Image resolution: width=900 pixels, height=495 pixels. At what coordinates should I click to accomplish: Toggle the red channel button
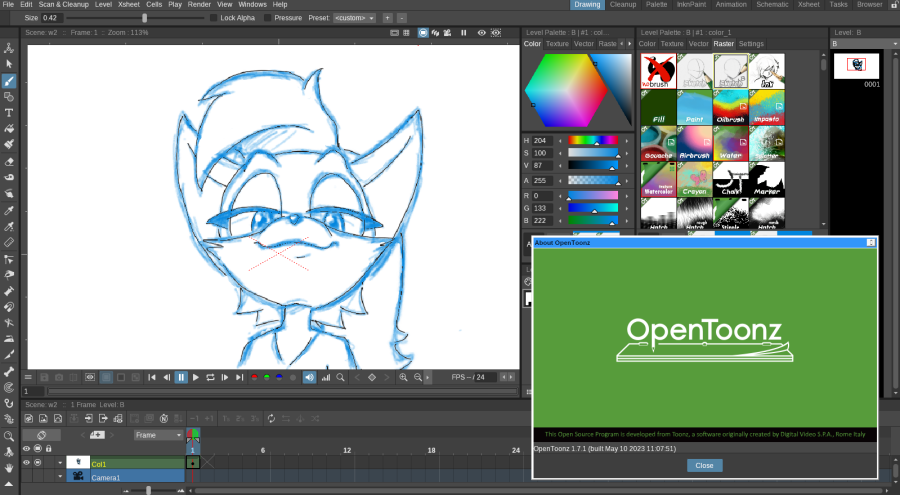[254, 377]
